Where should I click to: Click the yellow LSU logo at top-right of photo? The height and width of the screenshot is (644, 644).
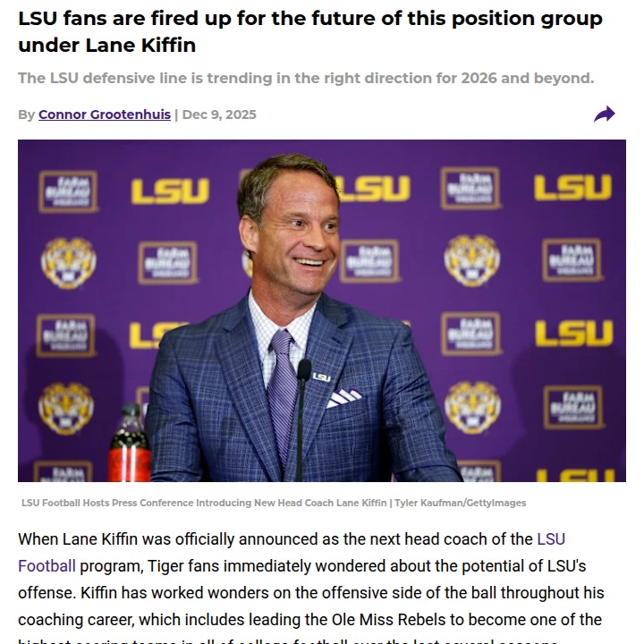coord(572,188)
